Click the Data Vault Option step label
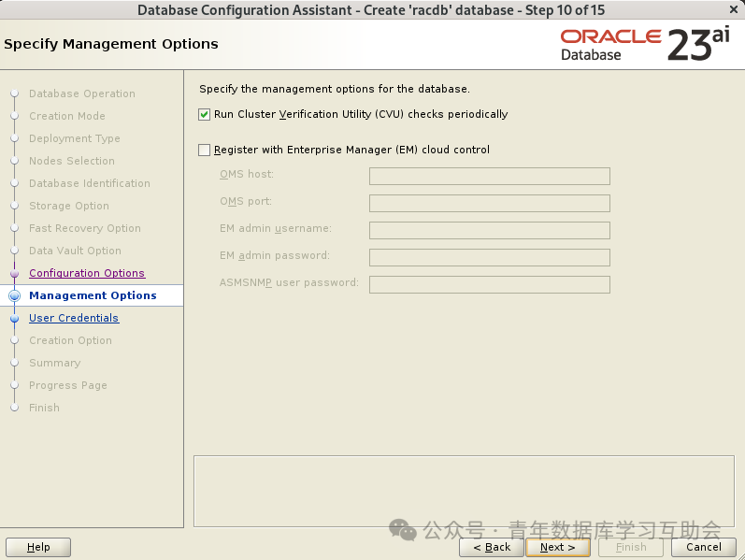The height and width of the screenshot is (560, 745). [x=75, y=251]
